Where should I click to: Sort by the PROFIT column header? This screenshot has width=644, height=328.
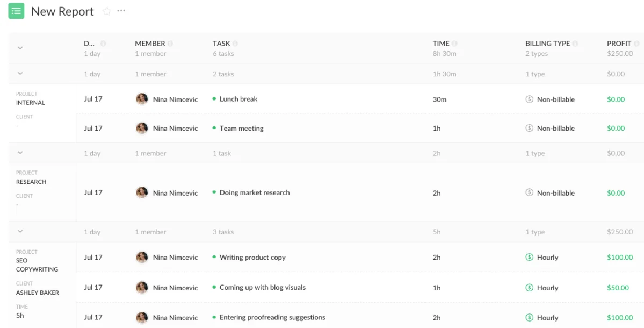point(619,44)
